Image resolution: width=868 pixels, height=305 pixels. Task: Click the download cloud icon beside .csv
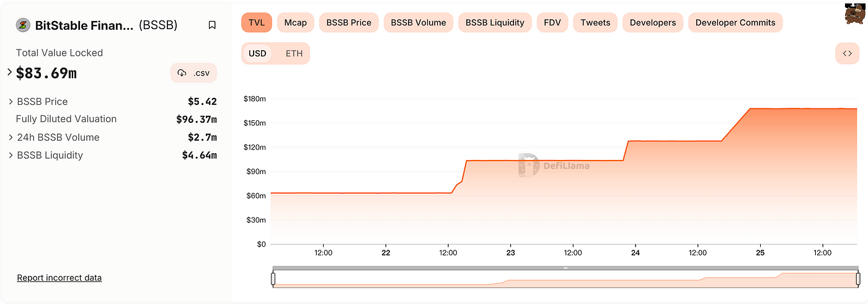(x=182, y=73)
